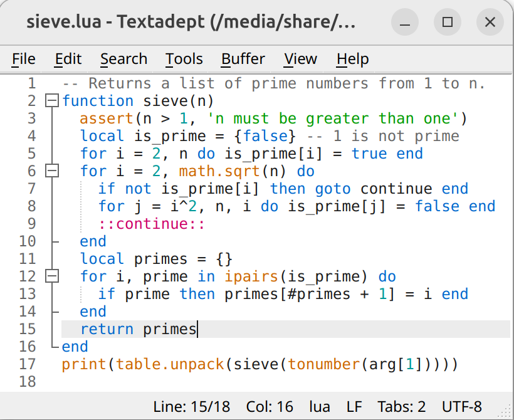Screen dimensions: 514x420
Task: Close the Textadept window
Action: (x=490, y=23)
